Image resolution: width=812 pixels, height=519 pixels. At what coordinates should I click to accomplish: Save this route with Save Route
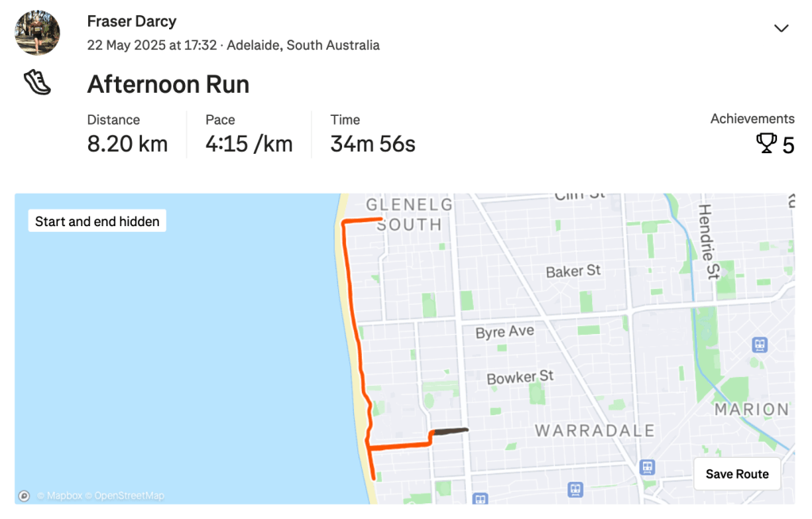coord(737,474)
